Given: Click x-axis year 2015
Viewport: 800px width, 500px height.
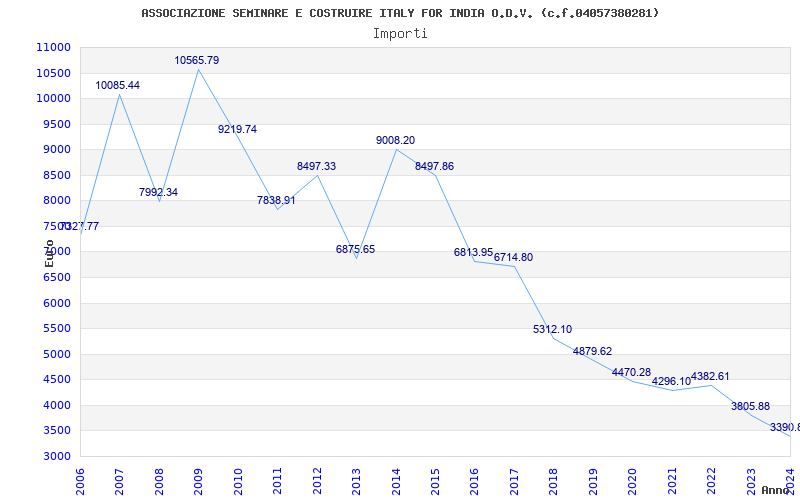Looking at the screenshot, I should click(x=435, y=481).
